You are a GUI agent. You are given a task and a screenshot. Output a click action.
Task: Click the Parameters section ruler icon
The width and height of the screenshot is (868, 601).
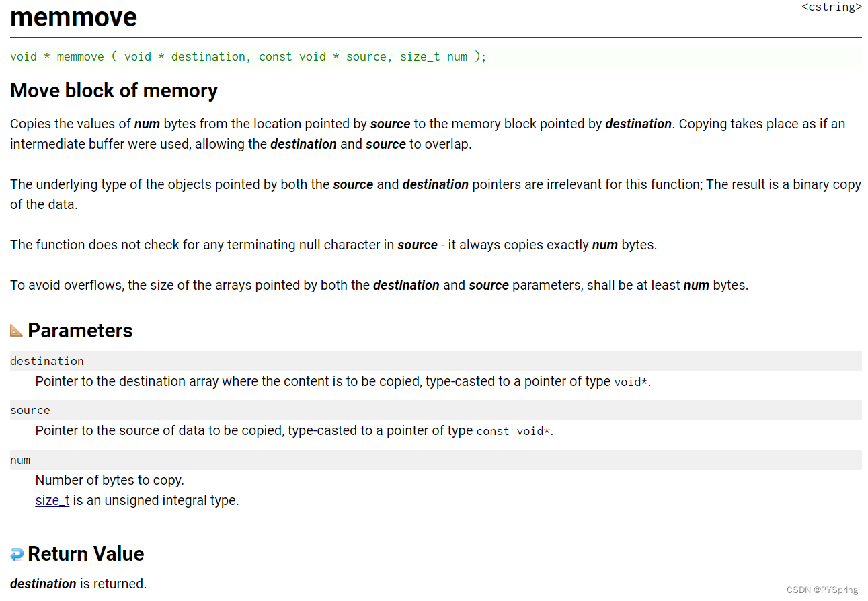point(16,331)
